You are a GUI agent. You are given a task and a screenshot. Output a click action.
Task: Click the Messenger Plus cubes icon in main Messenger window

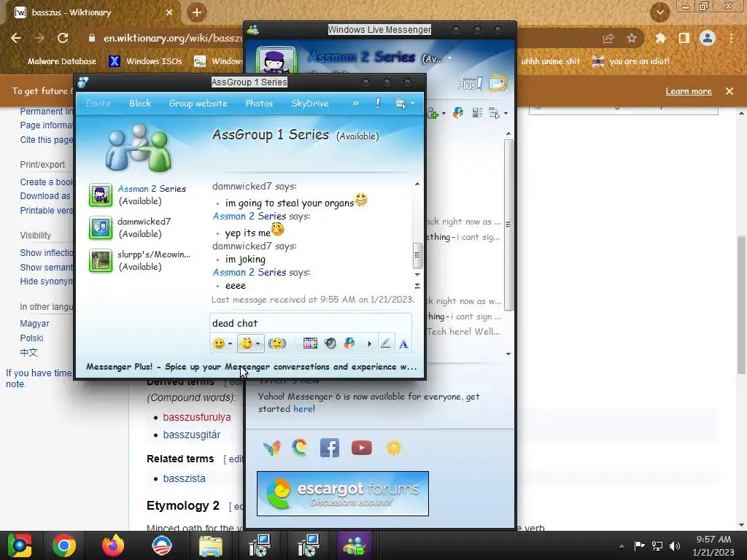[x=458, y=113]
